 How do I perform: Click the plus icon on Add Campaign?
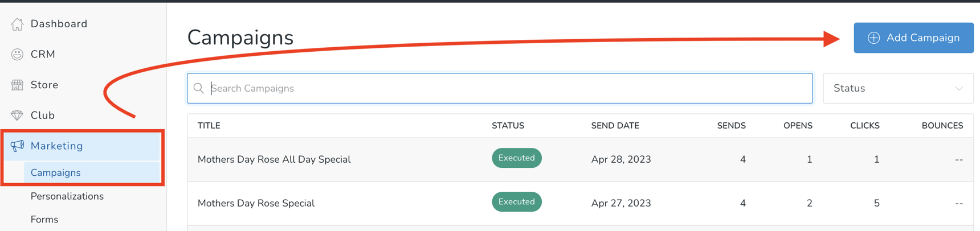(x=873, y=38)
